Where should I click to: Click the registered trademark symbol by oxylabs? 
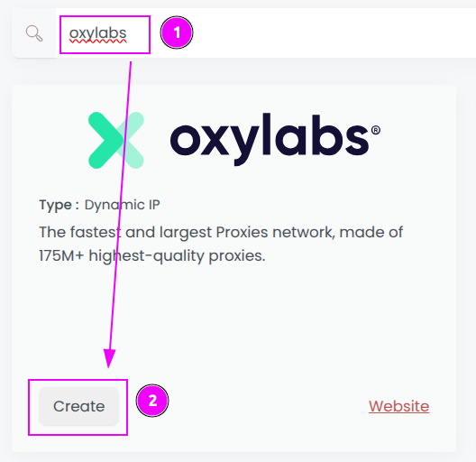pyautogui.click(x=376, y=130)
